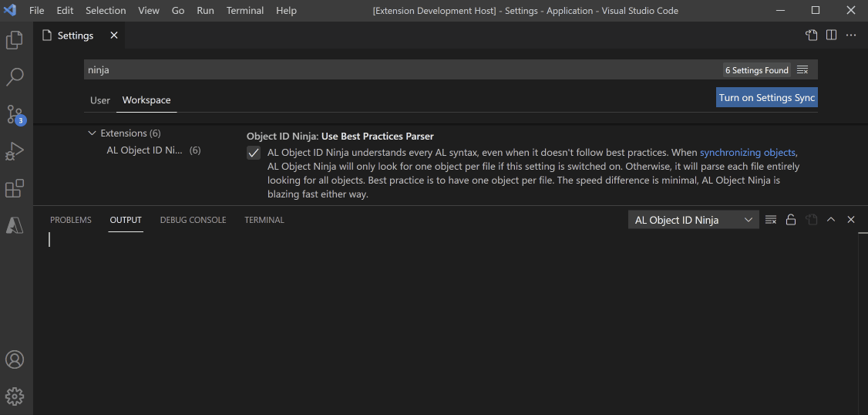868x415 pixels.
Task: Open the Explorer view in activity bar
Action: coord(15,40)
